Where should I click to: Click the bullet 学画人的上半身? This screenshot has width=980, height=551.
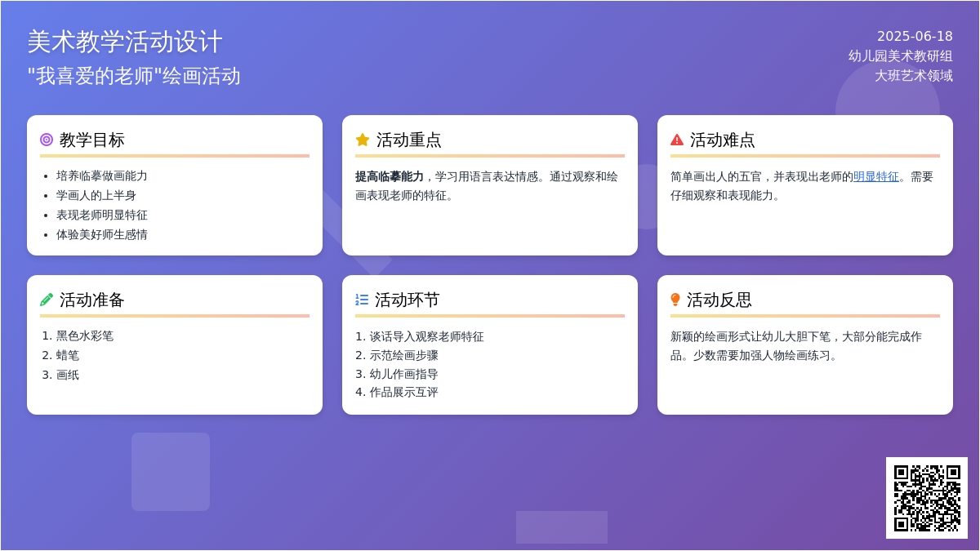(x=96, y=195)
